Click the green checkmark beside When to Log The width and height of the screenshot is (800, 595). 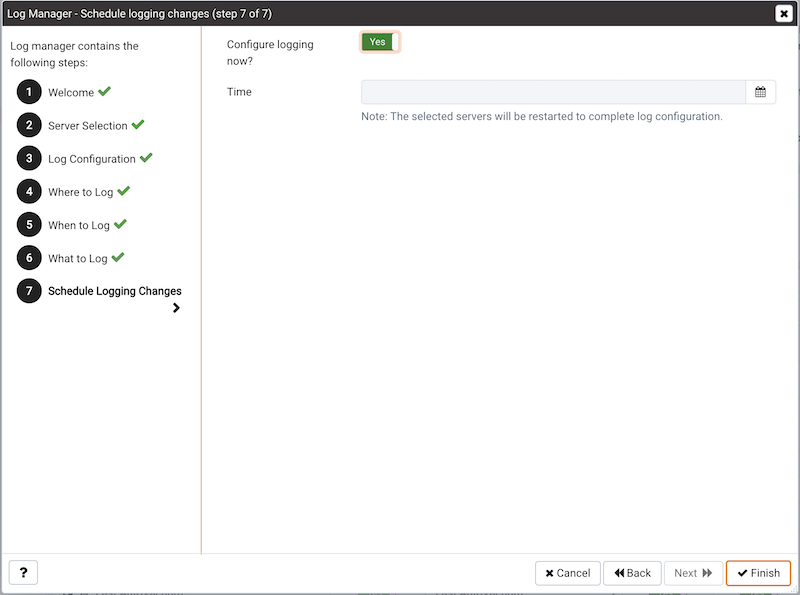(120, 224)
